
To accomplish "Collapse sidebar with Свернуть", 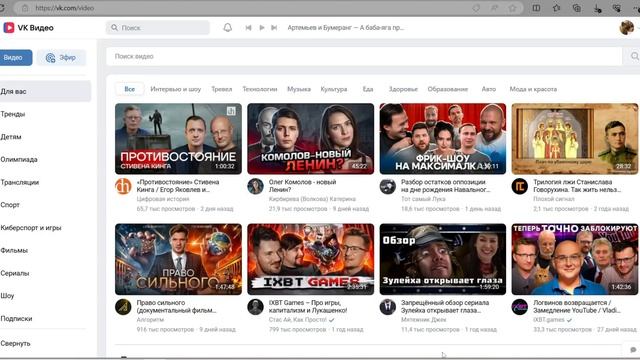I will (16, 344).
